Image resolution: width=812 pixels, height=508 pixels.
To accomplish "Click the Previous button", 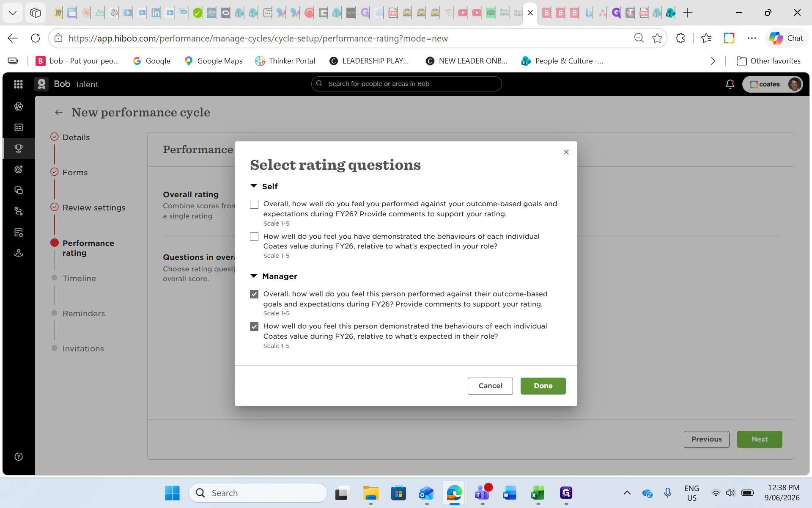I will click(x=706, y=439).
